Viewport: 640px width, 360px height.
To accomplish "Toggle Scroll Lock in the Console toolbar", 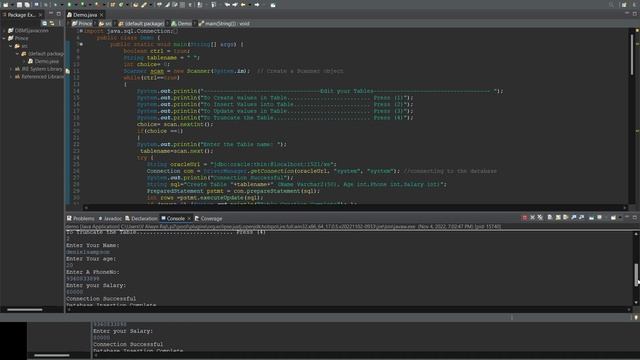I will [x=558, y=218].
